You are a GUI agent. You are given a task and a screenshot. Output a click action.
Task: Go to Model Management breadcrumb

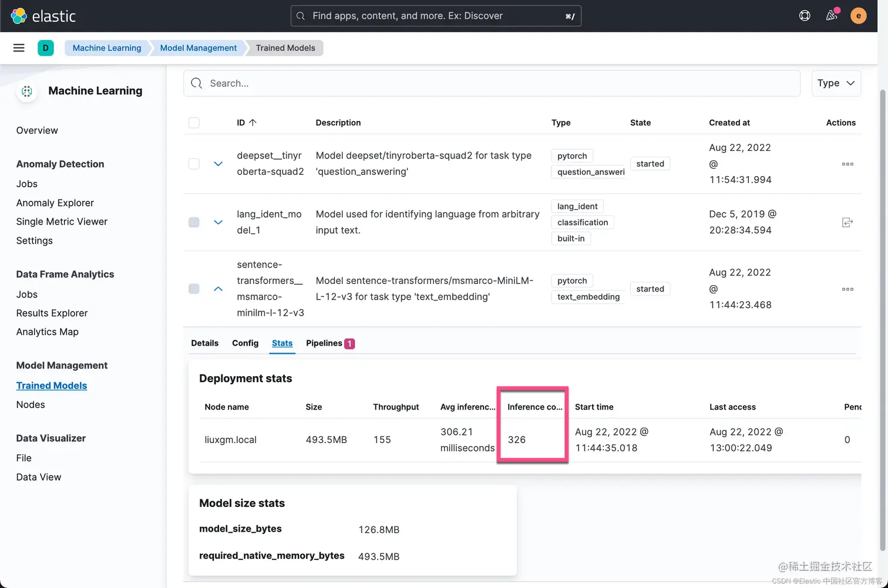(x=199, y=48)
